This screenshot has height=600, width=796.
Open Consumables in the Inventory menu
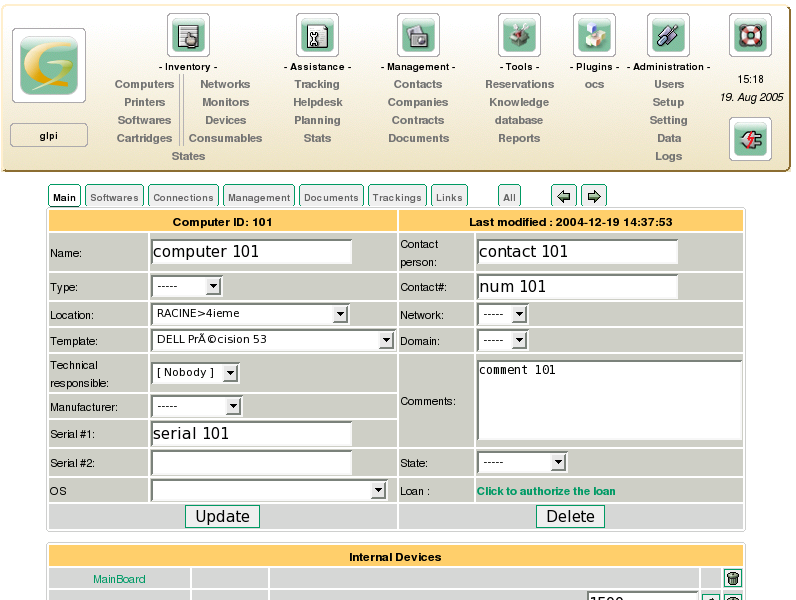225,138
